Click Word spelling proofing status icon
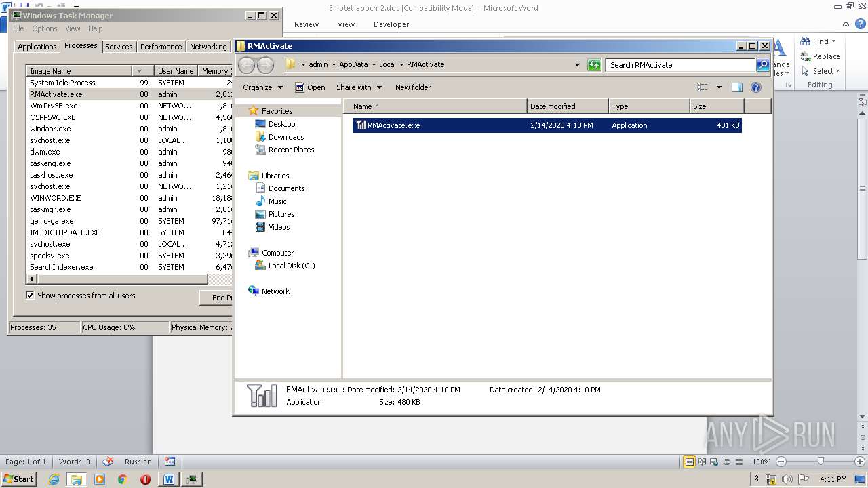 tap(108, 462)
